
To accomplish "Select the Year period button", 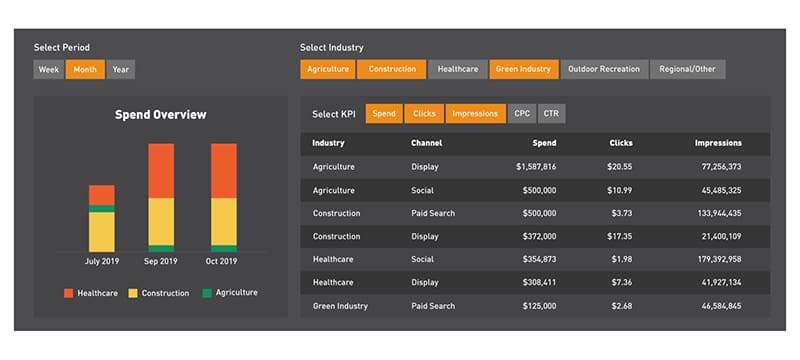I will click(x=121, y=70).
